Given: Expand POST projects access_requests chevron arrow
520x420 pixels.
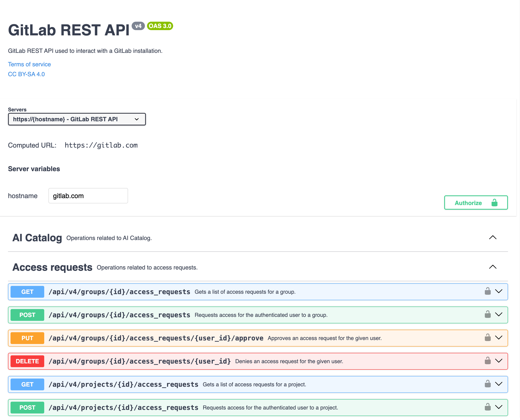Looking at the screenshot, I should pyautogui.click(x=499, y=407).
